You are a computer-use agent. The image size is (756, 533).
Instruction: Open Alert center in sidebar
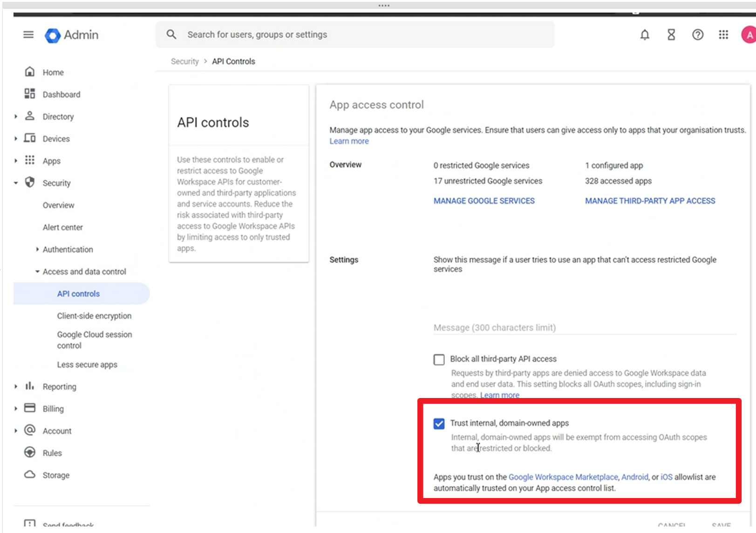coord(63,227)
